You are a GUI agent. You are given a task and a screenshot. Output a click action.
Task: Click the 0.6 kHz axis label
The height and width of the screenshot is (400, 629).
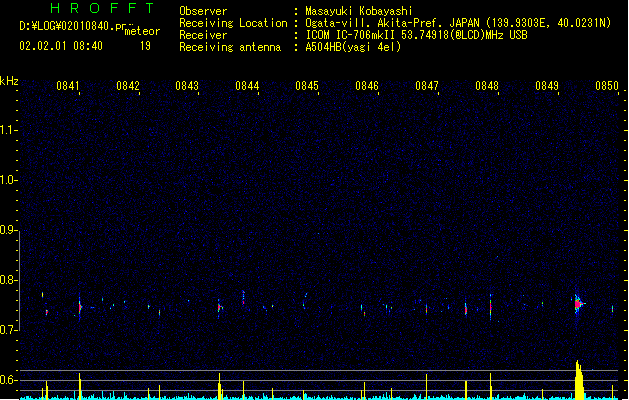click(x=8, y=380)
